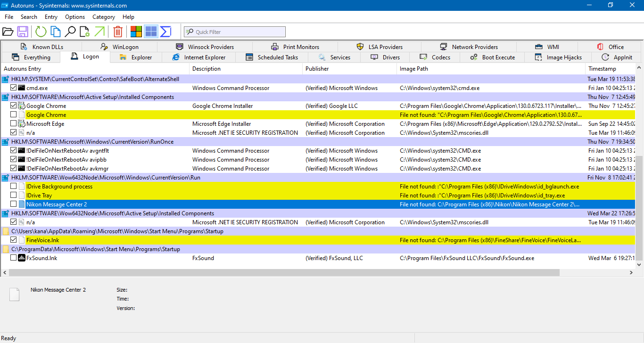Uncheck !DelFileOnNextRebootAv avgntflt checkbox

tap(14, 150)
